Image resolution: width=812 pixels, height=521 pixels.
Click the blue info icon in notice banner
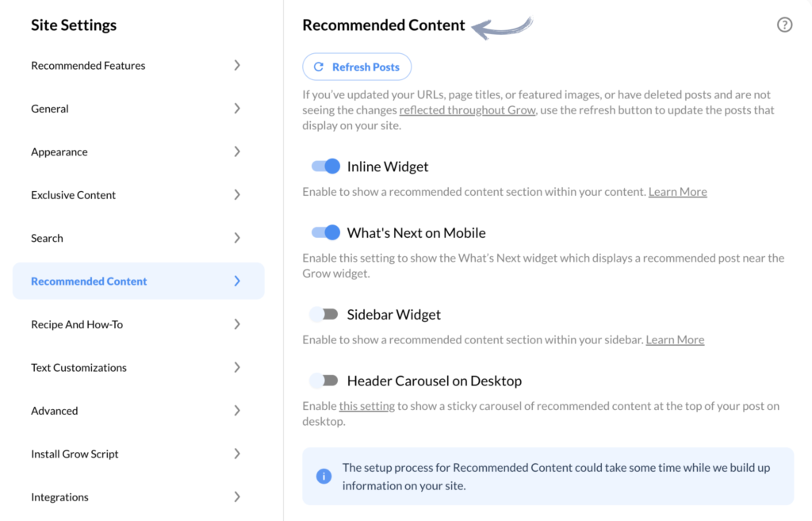point(324,476)
